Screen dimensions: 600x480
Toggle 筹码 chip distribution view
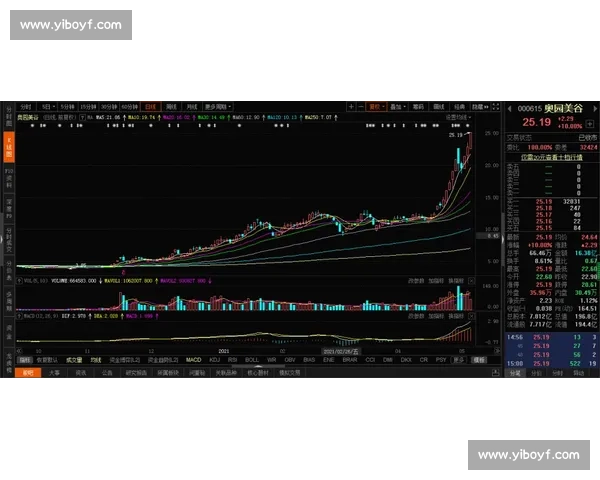[418, 107]
